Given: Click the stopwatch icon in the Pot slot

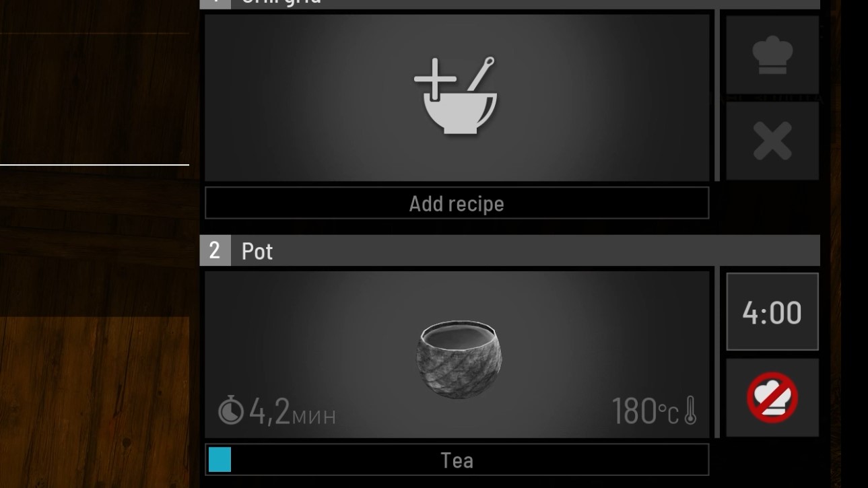Looking at the screenshot, I should [x=230, y=411].
